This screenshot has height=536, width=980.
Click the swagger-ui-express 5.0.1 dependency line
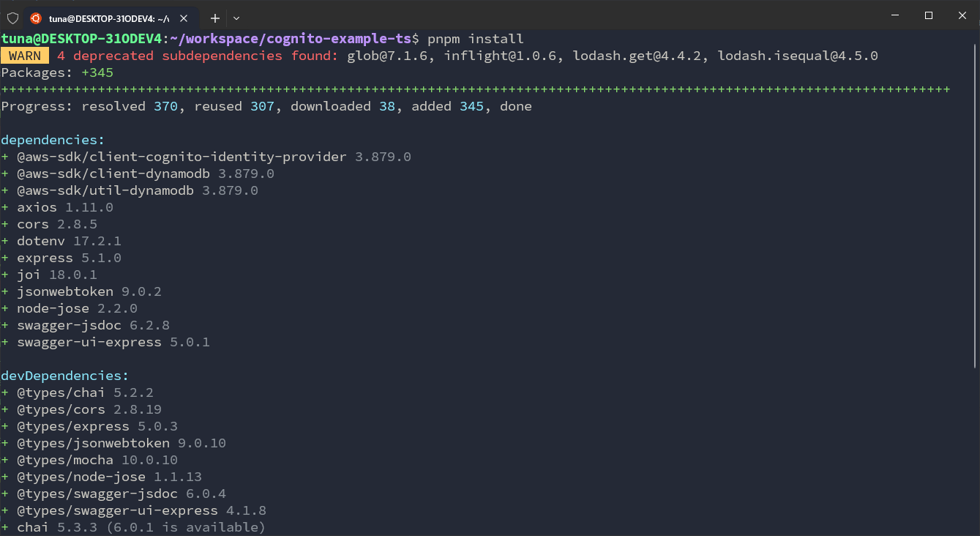(x=113, y=342)
